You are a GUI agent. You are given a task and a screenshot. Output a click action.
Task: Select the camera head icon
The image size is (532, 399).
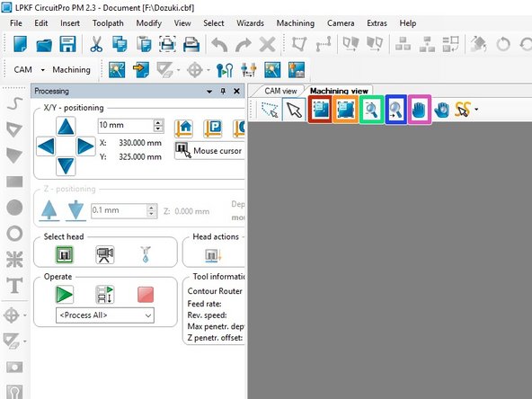click(x=105, y=255)
